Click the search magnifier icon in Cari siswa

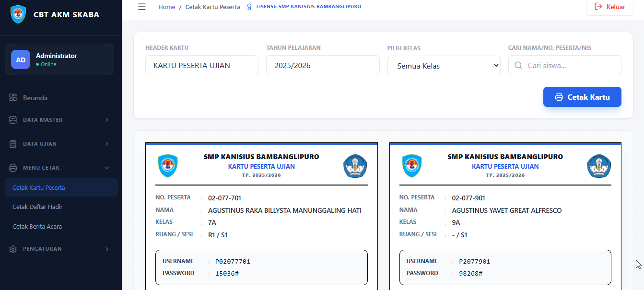point(518,65)
